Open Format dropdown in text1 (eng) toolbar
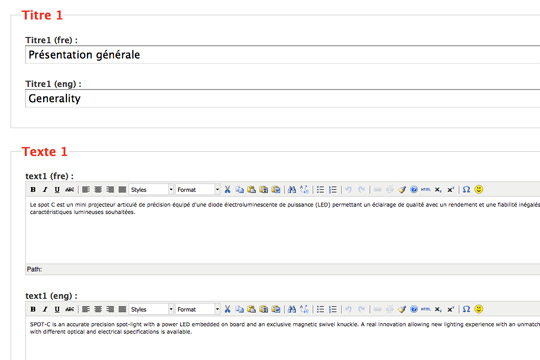Image resolution: width=540 pixels, height=360 pixels. point(198,309)
